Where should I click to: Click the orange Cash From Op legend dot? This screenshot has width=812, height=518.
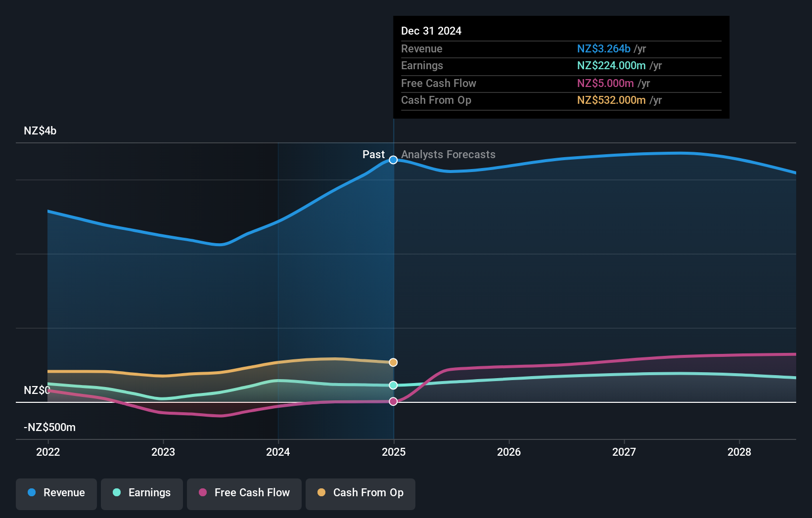pyautogui.click(x=321, y=493)
